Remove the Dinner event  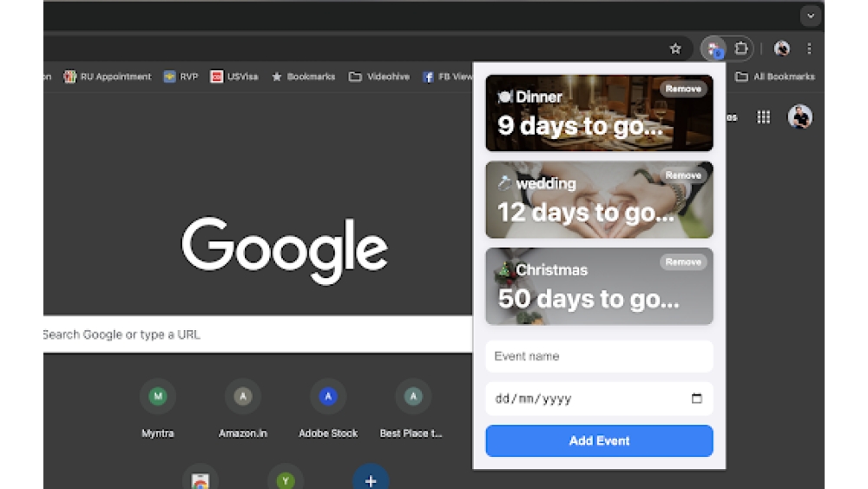(x=683, y=89)
